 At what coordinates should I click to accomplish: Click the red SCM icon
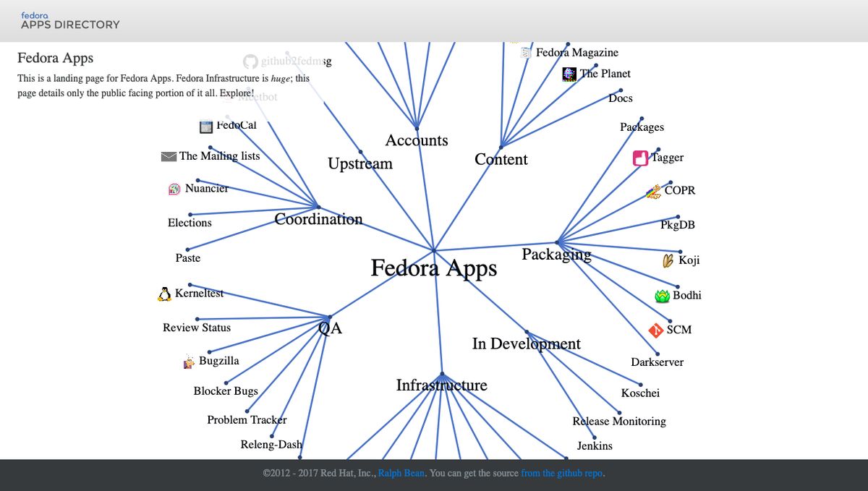point(657,329)
